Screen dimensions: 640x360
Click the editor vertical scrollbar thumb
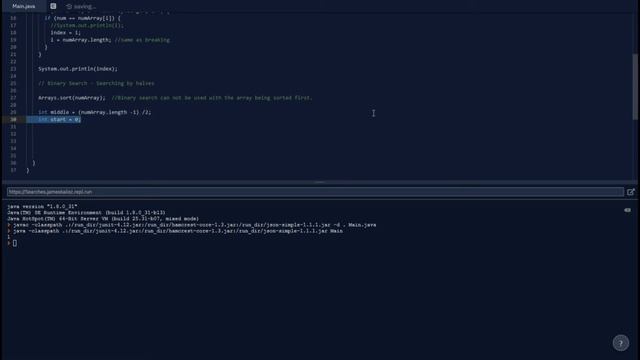[635, 87]
